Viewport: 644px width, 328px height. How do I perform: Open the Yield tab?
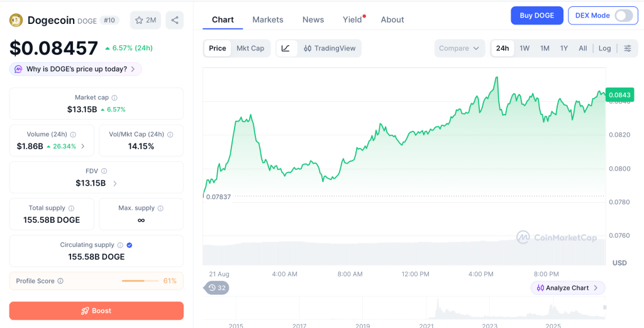(352, 20)
